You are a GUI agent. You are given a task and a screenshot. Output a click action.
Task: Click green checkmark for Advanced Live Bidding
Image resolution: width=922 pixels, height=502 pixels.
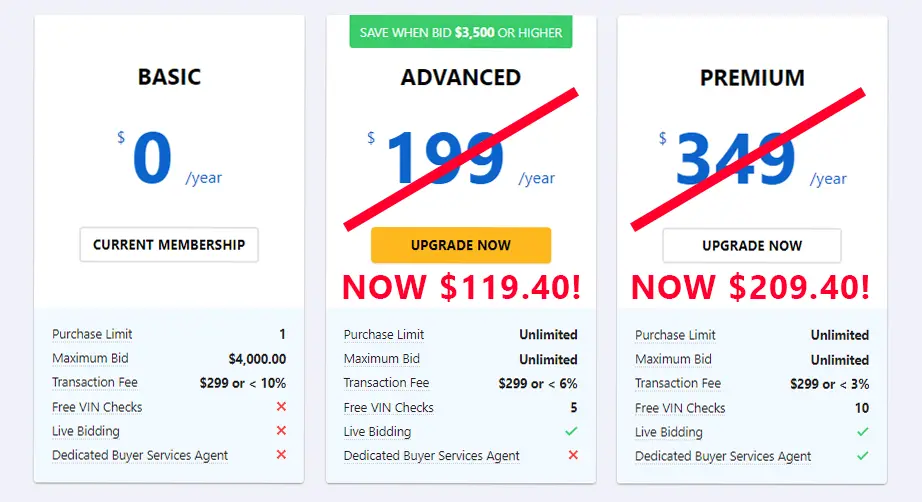click(571, 431)
